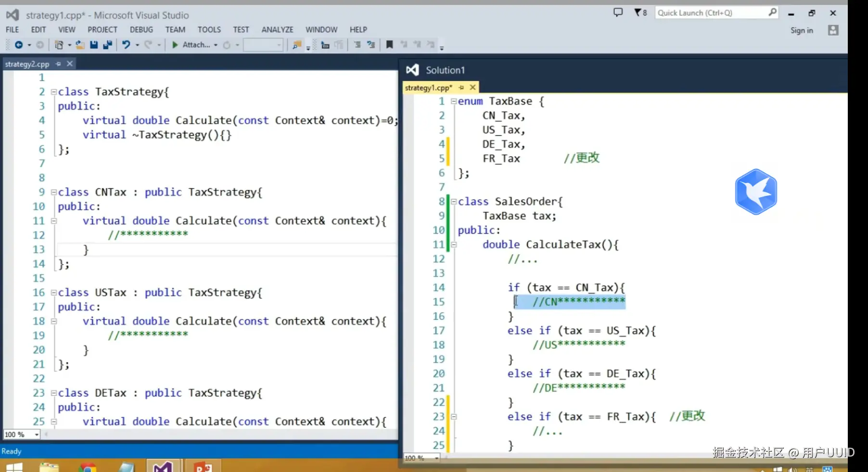Image resolution: width=868 pixels, height=472 pixels.
Task: Comment out the selected lines
Action: point(357,45)
